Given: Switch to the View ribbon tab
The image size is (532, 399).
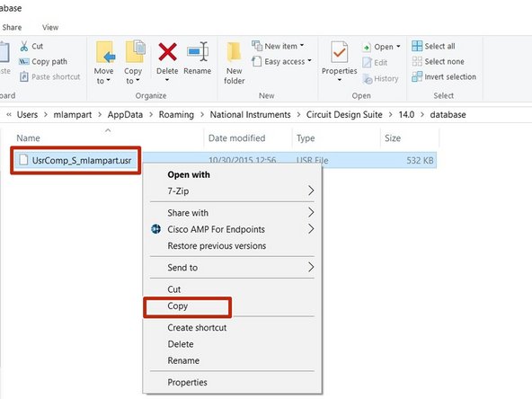Looking at the screenshot, I should point(50,27).
